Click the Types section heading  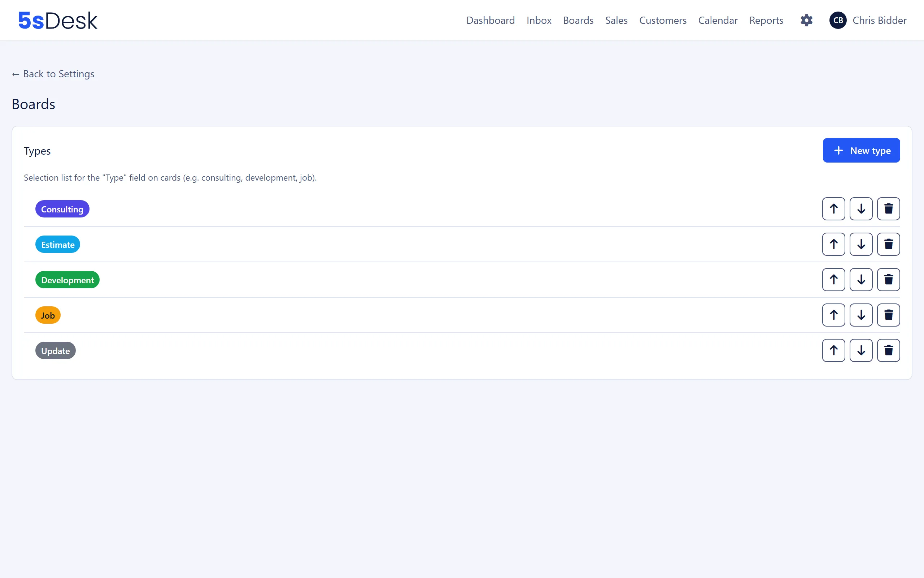pyautogui.click(x=37, y=151)
